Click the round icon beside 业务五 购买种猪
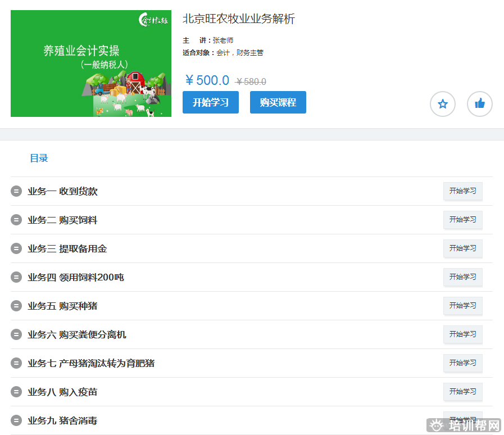504x435 pixels. 16,306
